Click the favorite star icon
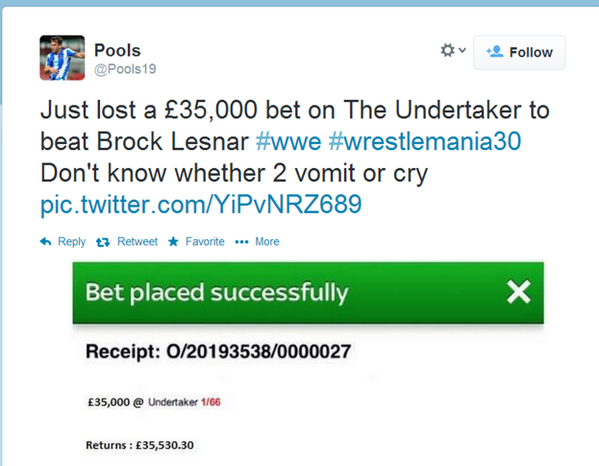 pyautogui.click(x=173, y=241)
